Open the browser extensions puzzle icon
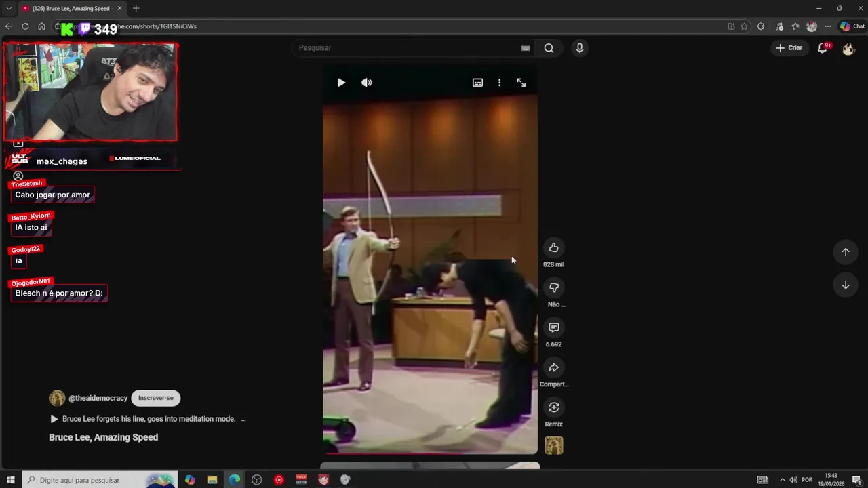The height and width of the screenshot is (488, 868). [x=761, y=26]
